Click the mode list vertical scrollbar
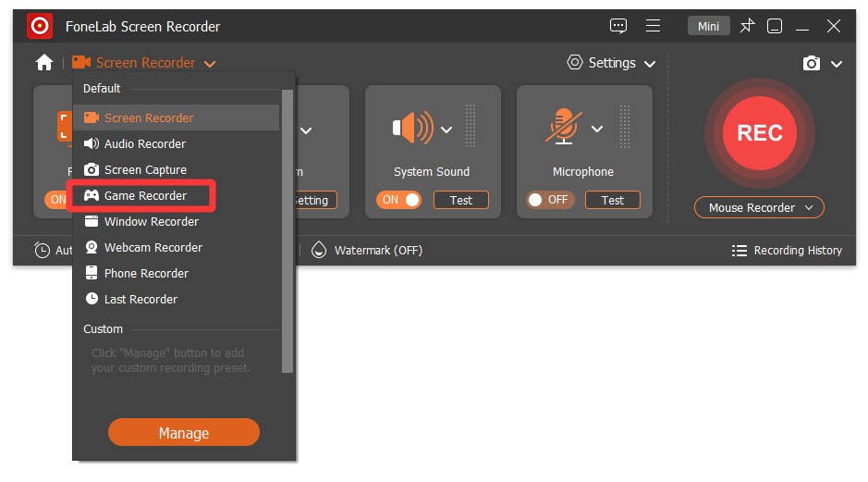Screen dimensions: 868x482 287,231
